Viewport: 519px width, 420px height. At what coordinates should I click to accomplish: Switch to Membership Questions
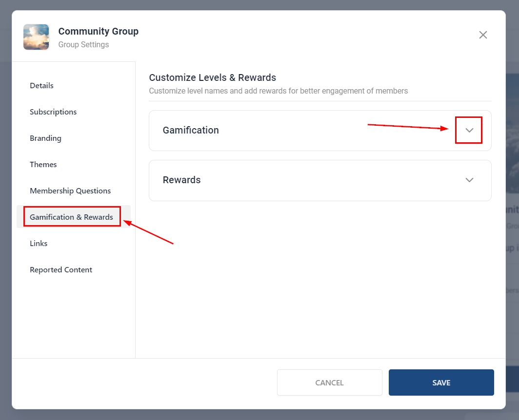point(70,191)
